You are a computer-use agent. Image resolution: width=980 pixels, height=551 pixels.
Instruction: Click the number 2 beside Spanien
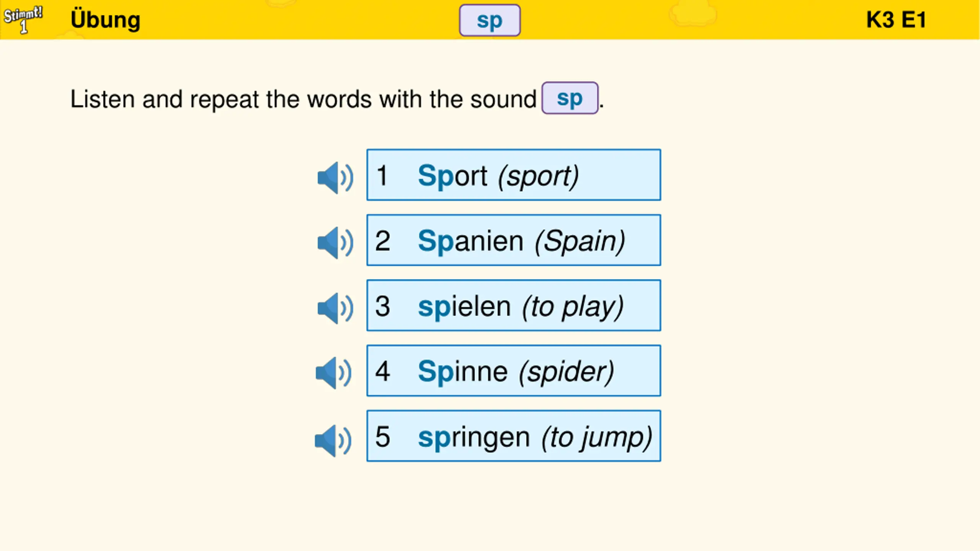382,241
